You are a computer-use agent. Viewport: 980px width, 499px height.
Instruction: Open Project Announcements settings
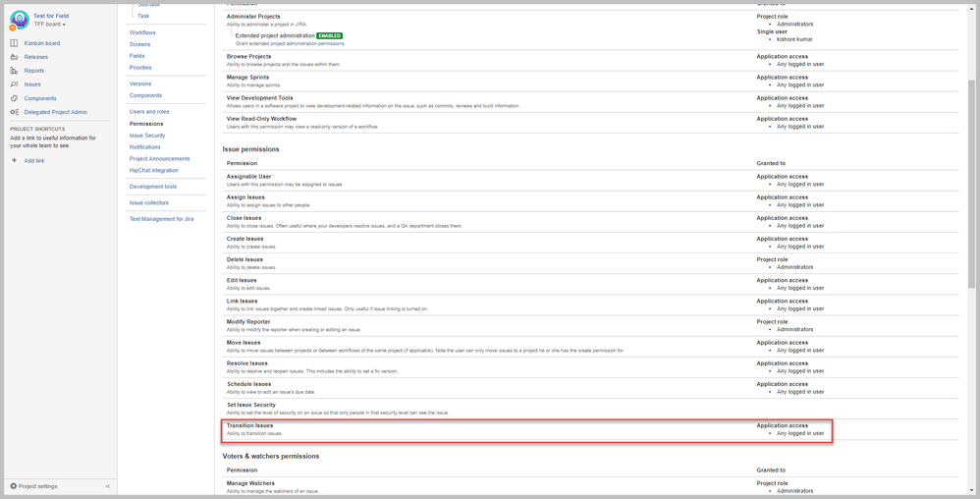click(x=159, y=159)
